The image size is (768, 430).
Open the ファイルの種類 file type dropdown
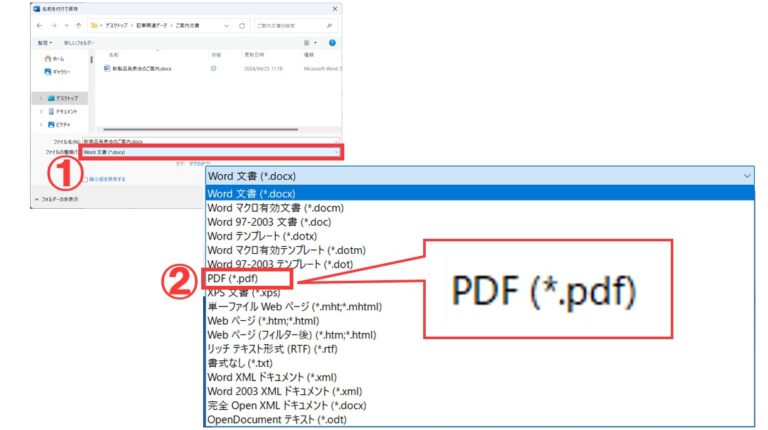pos(210,152)
